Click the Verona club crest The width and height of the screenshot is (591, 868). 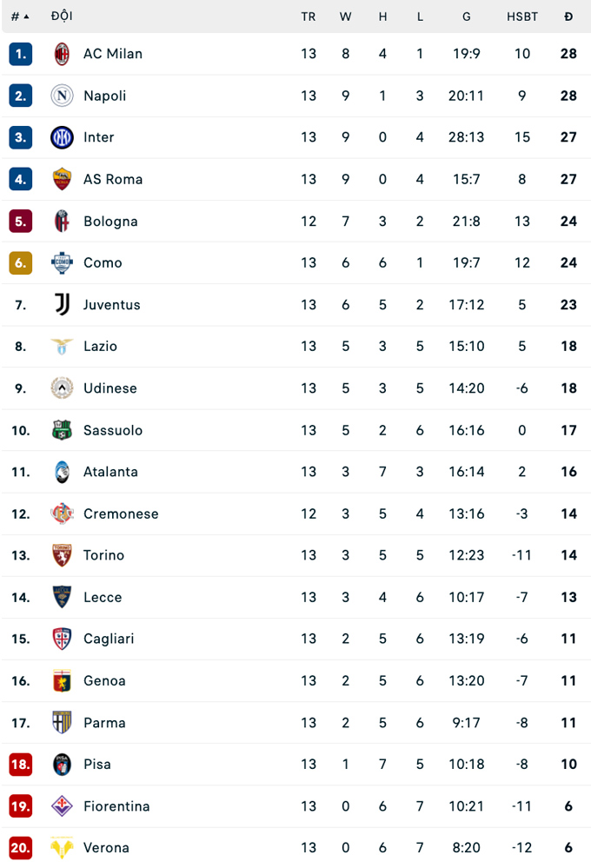pyautogui.click(x=62, y=848)
